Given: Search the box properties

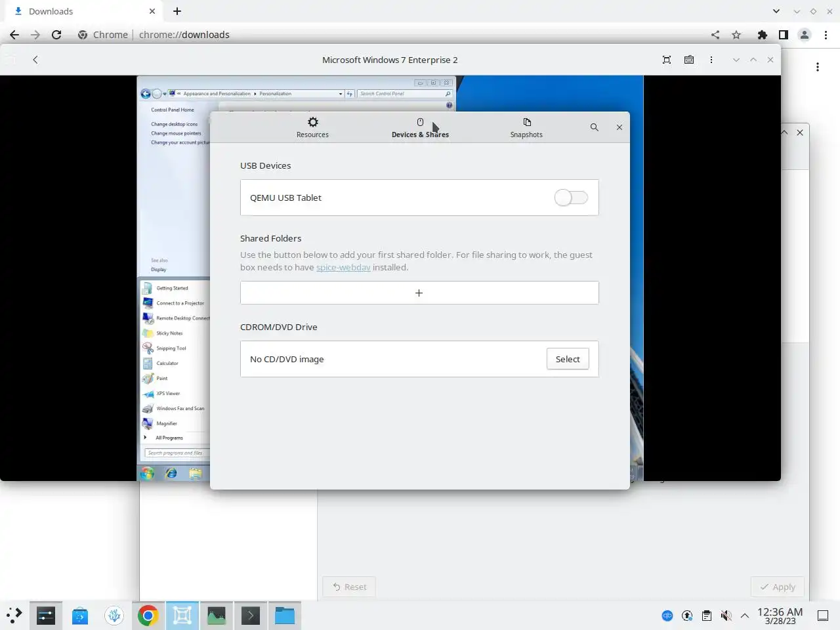Looking at the screenshot, I should coord(594,127).
